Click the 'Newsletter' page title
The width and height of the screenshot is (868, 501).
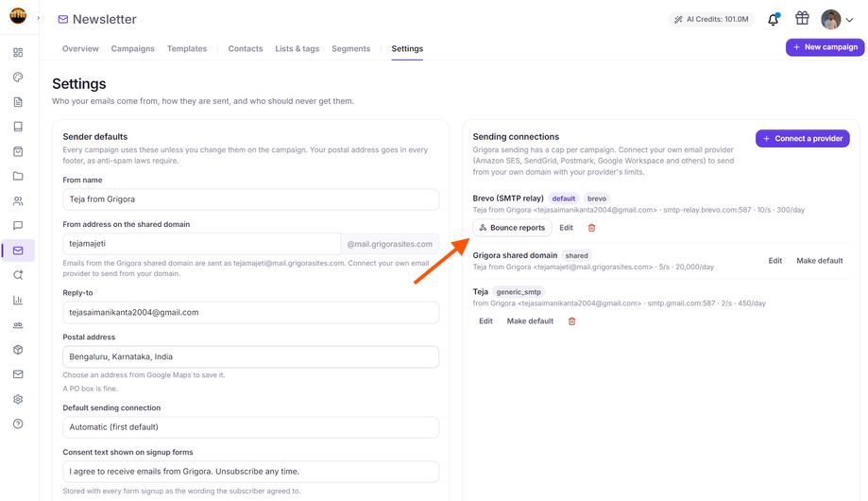click(104, 20)
